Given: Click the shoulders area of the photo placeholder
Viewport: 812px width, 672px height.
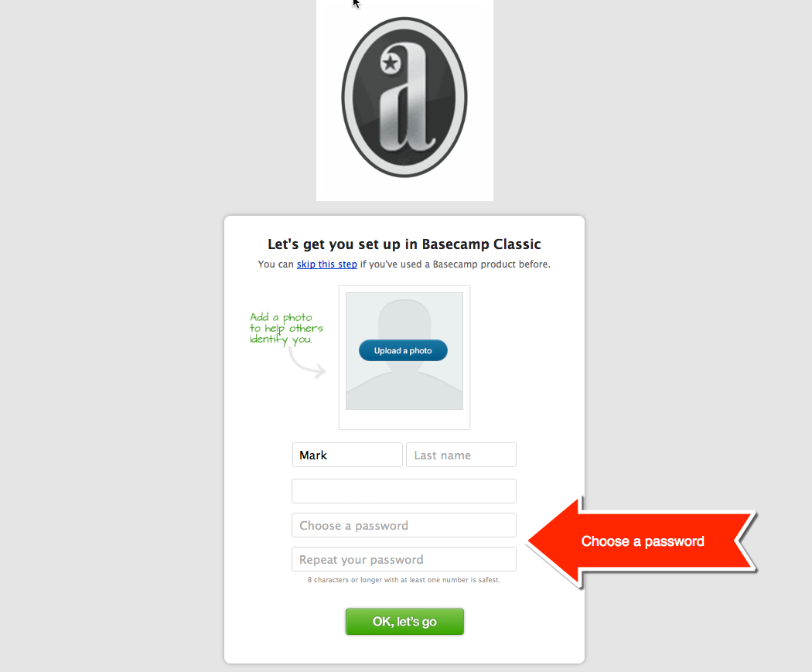Looking at the screenshot, I should [x=404, y=389].
